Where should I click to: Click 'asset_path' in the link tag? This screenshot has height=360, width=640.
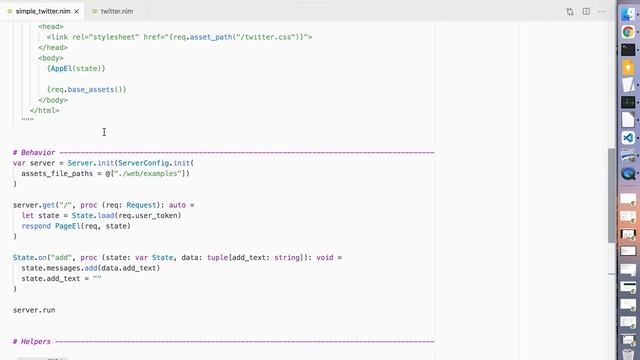(x=211, y=37)
